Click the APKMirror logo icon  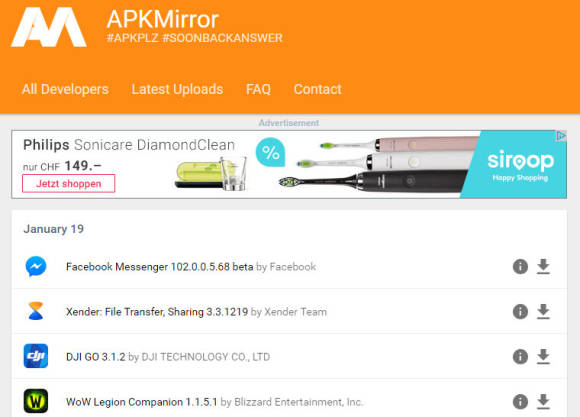tap(49, 27)
